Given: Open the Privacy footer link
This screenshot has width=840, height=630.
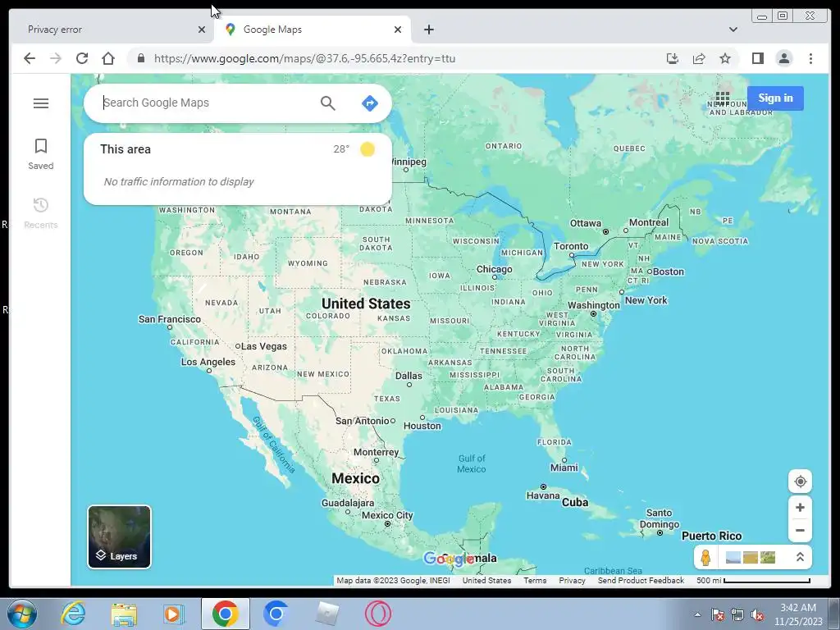Looking at the screenshot, I should point(572,580).
